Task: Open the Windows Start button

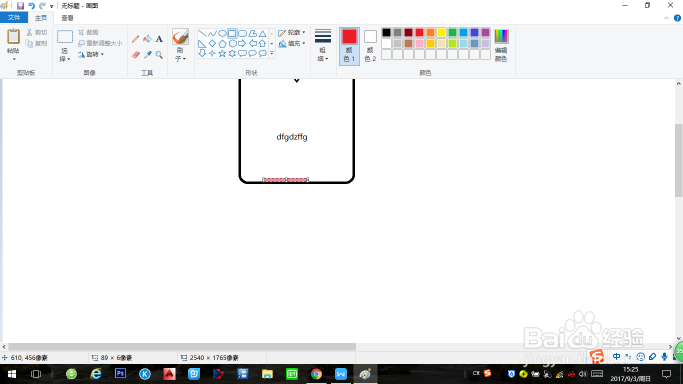Action: (x=12, y=374)
